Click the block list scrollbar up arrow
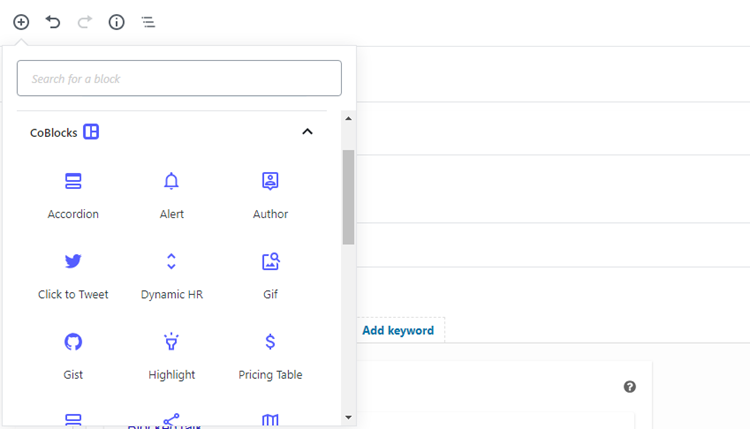750x429 pixels. click(x=348, y=119)
